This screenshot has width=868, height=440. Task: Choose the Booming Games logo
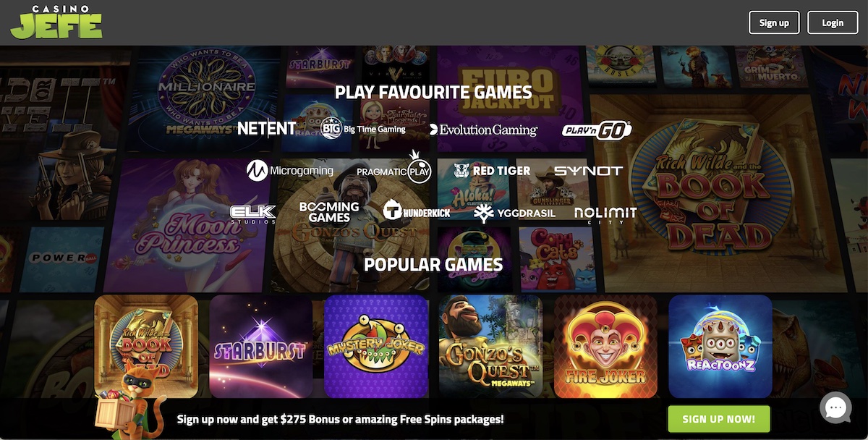coord(329,212)
